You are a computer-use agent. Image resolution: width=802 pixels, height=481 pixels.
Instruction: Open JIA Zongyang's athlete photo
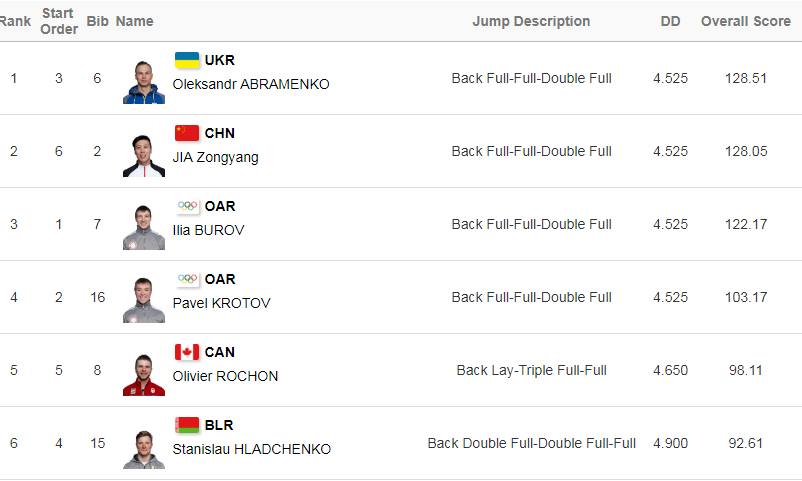[144, 156]
